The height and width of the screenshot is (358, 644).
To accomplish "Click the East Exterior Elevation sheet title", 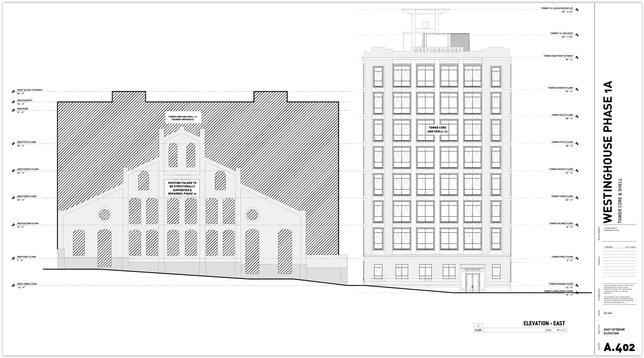I will (x=614, y=331).
